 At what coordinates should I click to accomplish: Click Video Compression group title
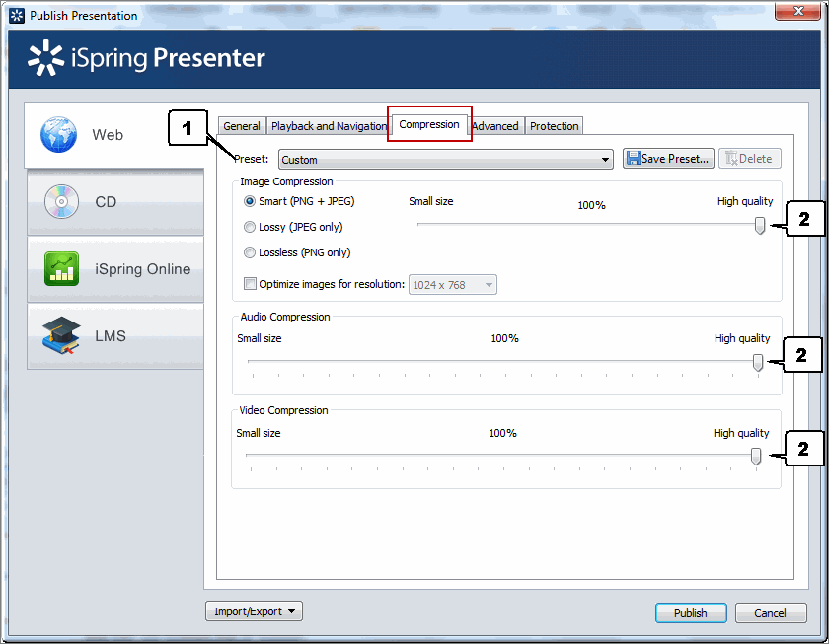pyautogui.click(x=283, y=410)
